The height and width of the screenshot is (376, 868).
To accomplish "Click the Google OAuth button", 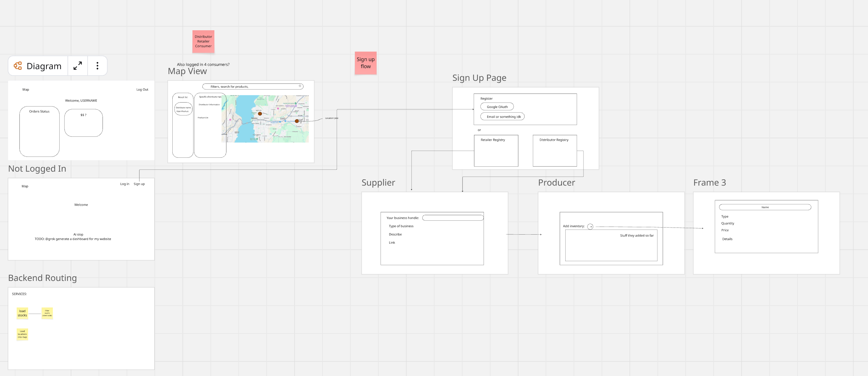I will pyautogui.click(x=497, y=107).
